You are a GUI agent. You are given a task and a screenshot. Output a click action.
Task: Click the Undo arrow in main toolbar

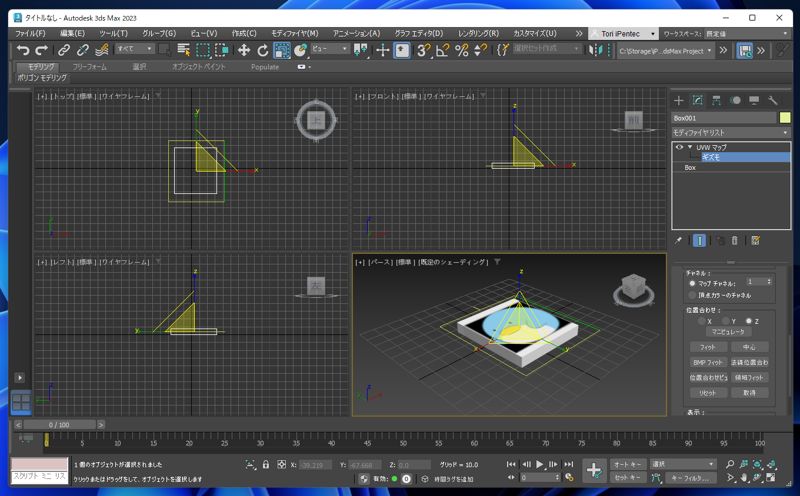coord(23,50)
